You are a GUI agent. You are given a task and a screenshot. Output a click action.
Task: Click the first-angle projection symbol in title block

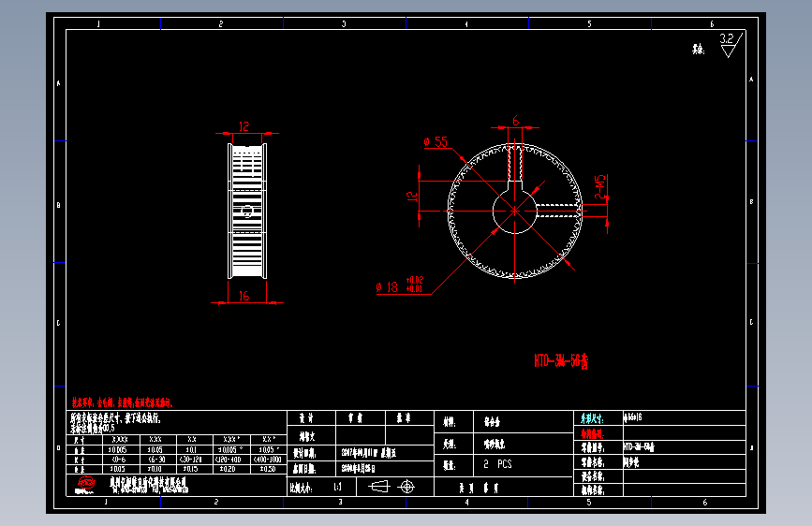click(x=392, y=487)
